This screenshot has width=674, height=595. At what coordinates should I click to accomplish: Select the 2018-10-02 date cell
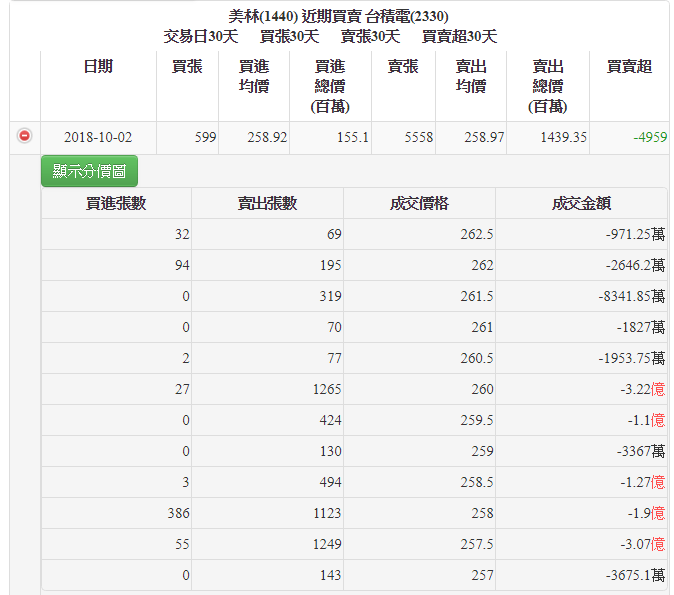98,137
